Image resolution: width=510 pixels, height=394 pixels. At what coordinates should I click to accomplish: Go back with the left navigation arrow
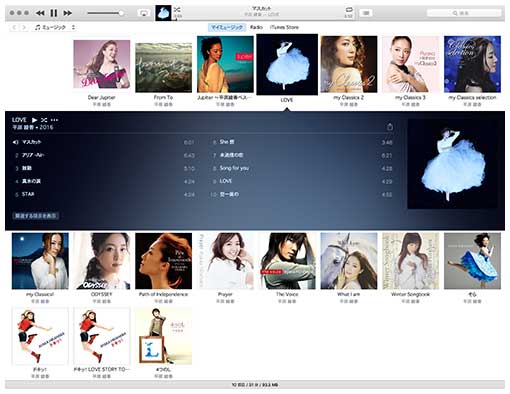click(14, 27)
